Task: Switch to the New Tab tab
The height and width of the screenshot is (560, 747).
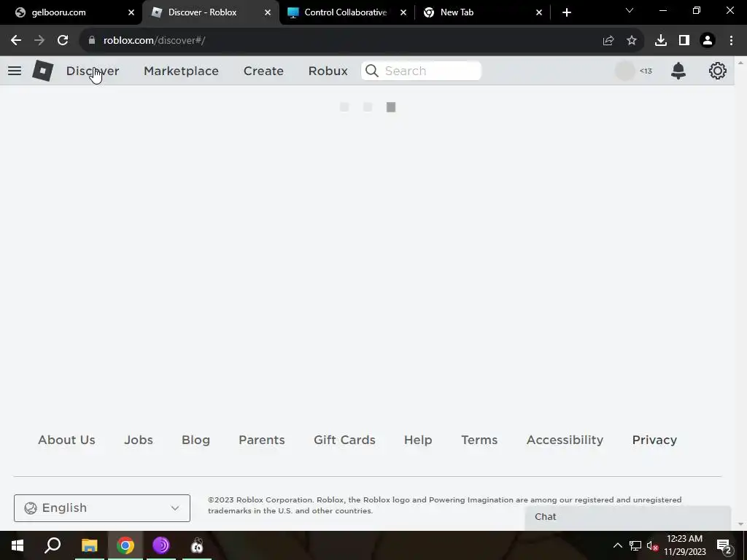Action: [457, 12]
